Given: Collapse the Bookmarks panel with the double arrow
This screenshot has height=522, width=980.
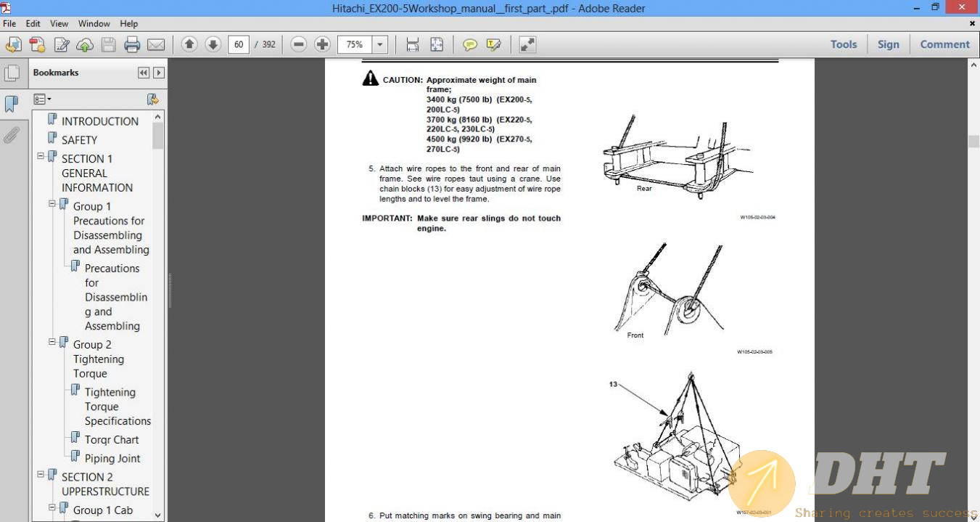Looking at the screenshot, I should coord(144,73).
